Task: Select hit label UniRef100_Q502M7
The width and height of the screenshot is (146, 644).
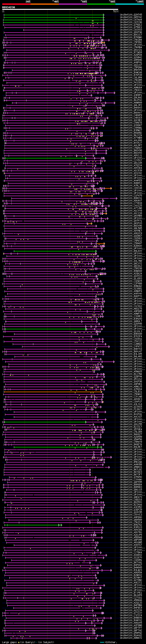Action: coord(131,459)
